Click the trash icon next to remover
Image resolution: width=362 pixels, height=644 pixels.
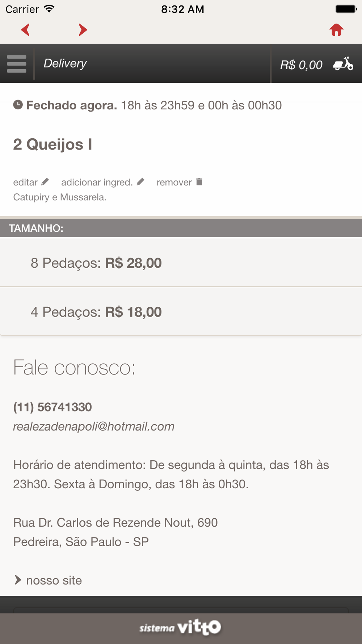199,181
